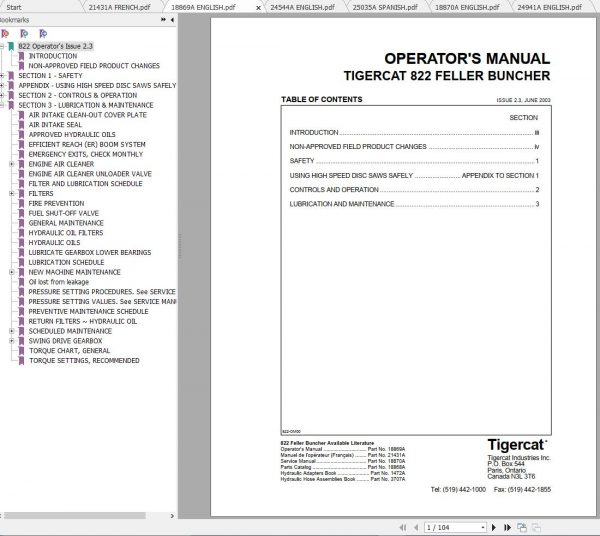Open the APPROVED HYDRAULIC OILS bookmark

pyautogui.click(x=72, y=135)
